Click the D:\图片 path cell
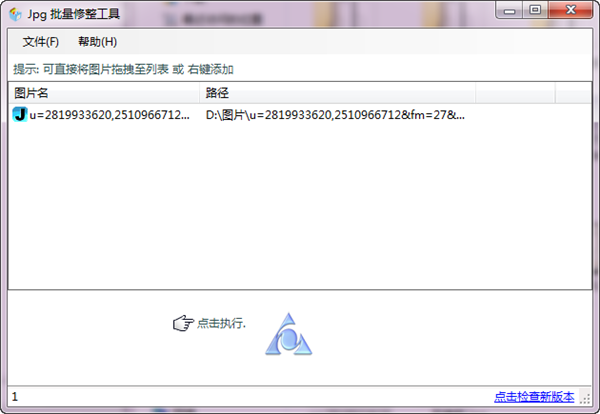 (x=335, y=115)
